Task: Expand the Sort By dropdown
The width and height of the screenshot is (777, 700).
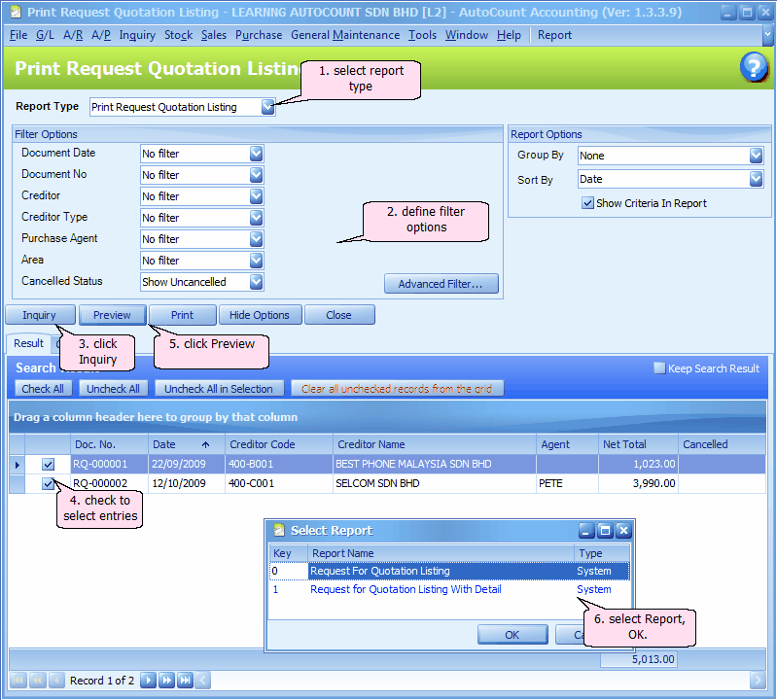Action: point(756,179)
